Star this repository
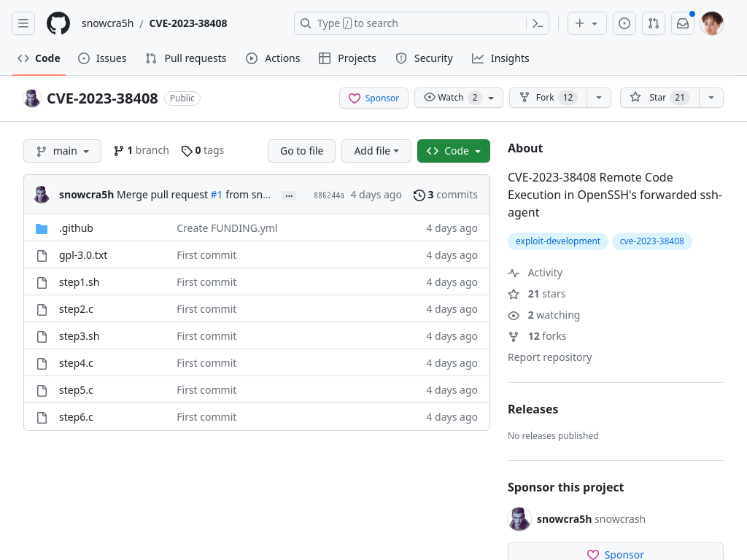The image size is (747, 560). [x=658, y=98]
